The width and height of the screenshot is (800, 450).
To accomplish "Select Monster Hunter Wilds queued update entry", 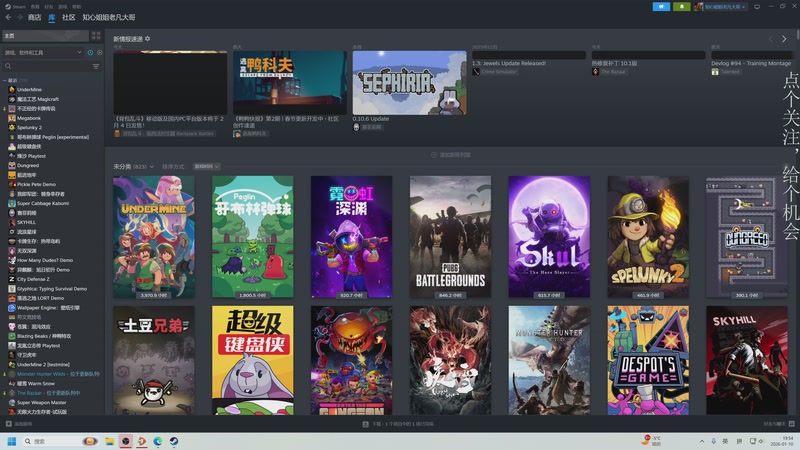I will coord(58,374).
